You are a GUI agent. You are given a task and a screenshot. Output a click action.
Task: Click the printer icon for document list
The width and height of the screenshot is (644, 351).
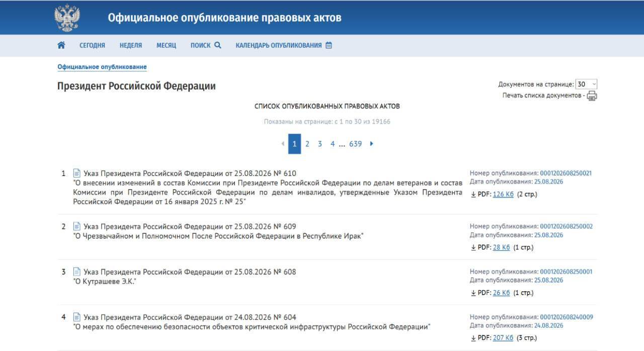(592, 96)
